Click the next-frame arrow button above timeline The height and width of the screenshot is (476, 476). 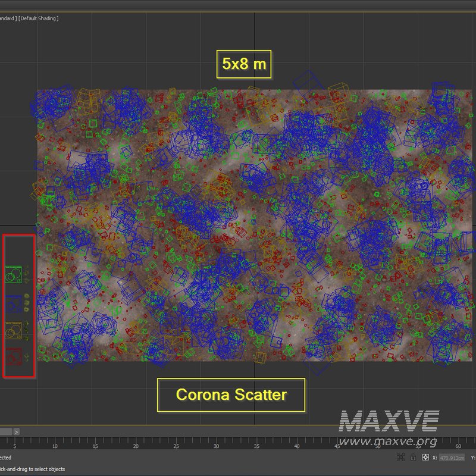16,431
